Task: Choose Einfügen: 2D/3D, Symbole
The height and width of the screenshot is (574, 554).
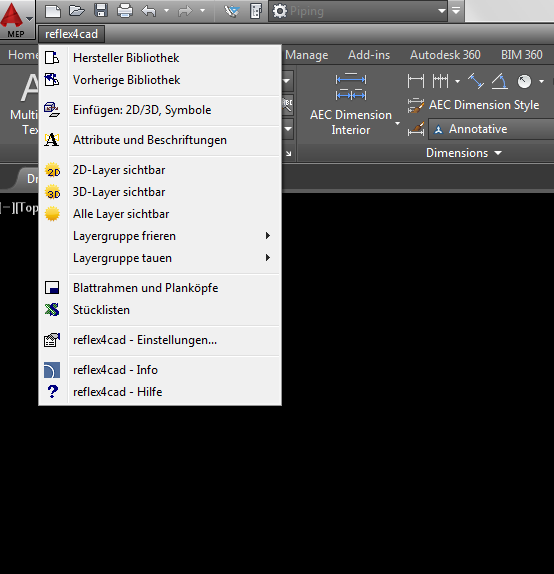Action: click(x=160, y=110)
